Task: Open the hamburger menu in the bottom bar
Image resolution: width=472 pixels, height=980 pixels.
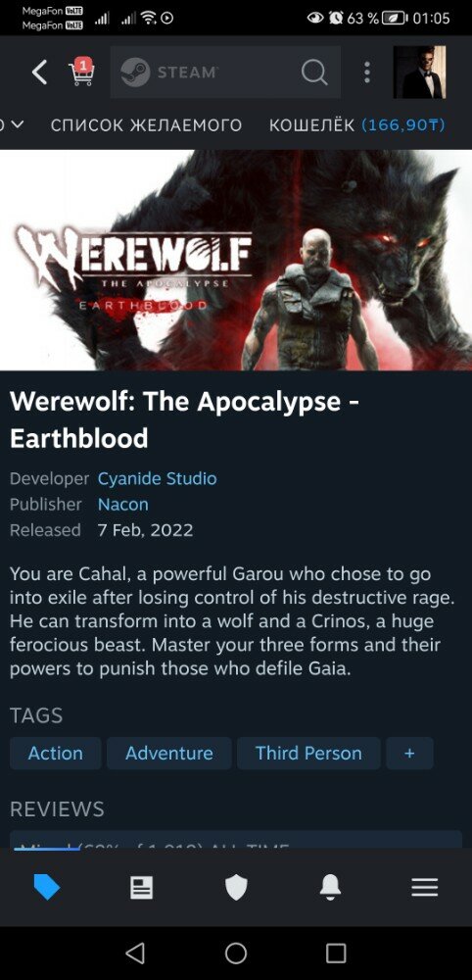Action: (425, 887)
